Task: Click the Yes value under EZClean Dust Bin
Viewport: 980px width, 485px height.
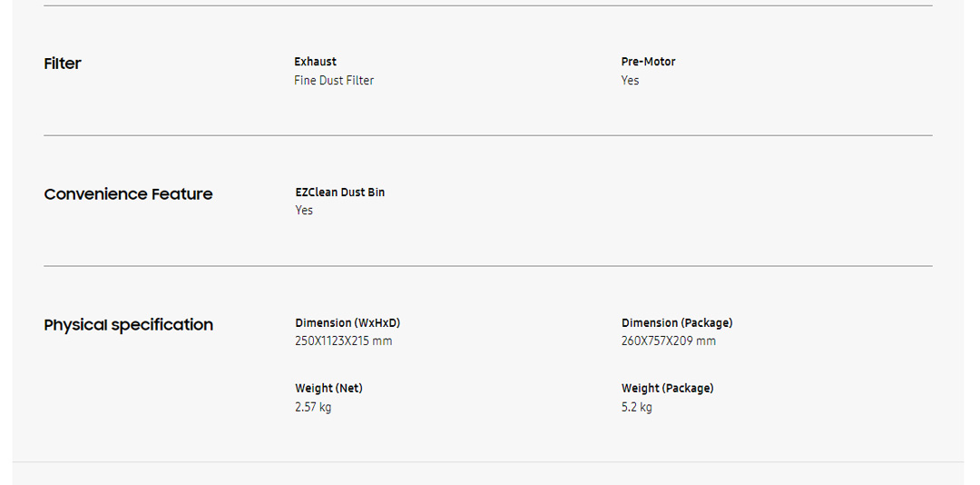Action: (x=304, y=211)
